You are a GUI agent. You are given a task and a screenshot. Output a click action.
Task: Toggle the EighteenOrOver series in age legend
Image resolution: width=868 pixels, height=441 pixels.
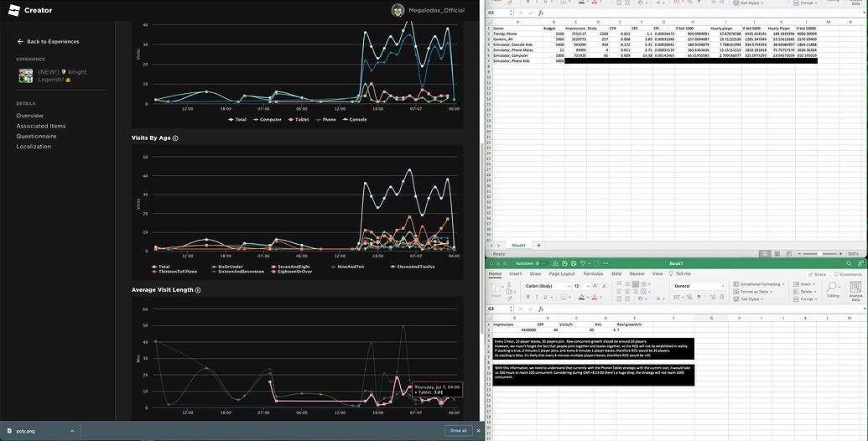tap(292, 272)
